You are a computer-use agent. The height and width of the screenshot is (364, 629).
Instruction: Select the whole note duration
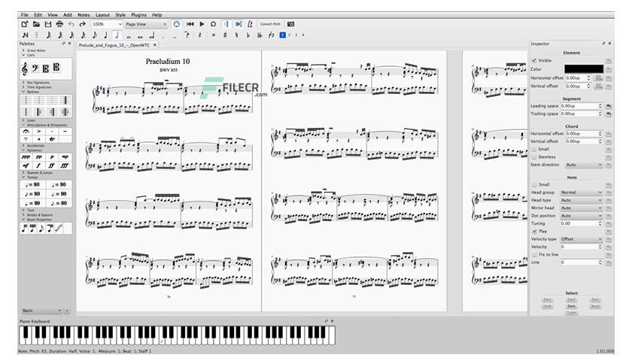coord(129,36)
